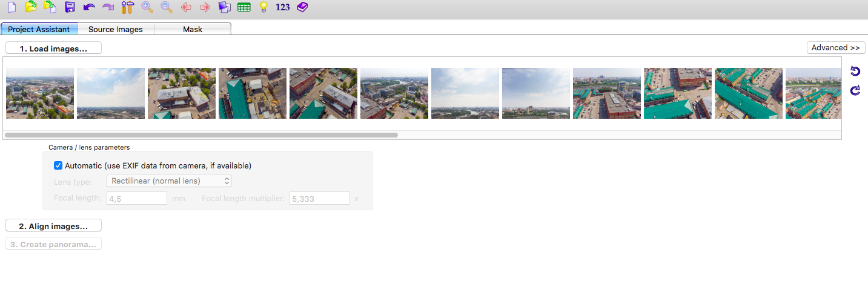Viewport: 868px width, 289px height.
Task: Click the 1. Load images button
Action: (x=53, y=48)
